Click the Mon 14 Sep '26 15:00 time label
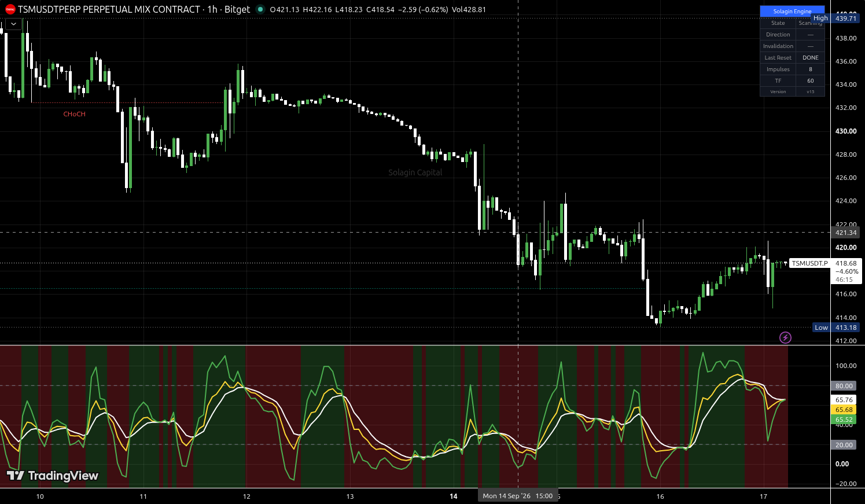This screenshot has height=504, width=865. 518,496
